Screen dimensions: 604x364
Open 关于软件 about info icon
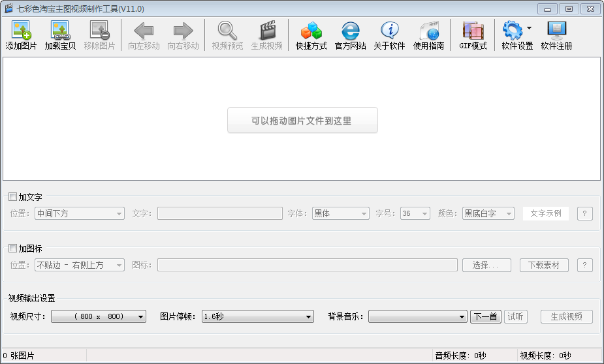[389, 31]
